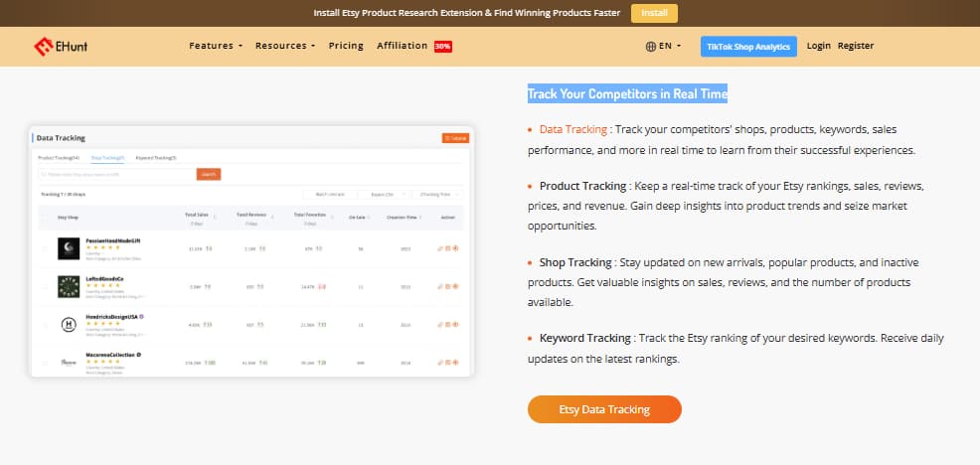
Task: Click the EHunt logo
Action: tap(61, 47)
